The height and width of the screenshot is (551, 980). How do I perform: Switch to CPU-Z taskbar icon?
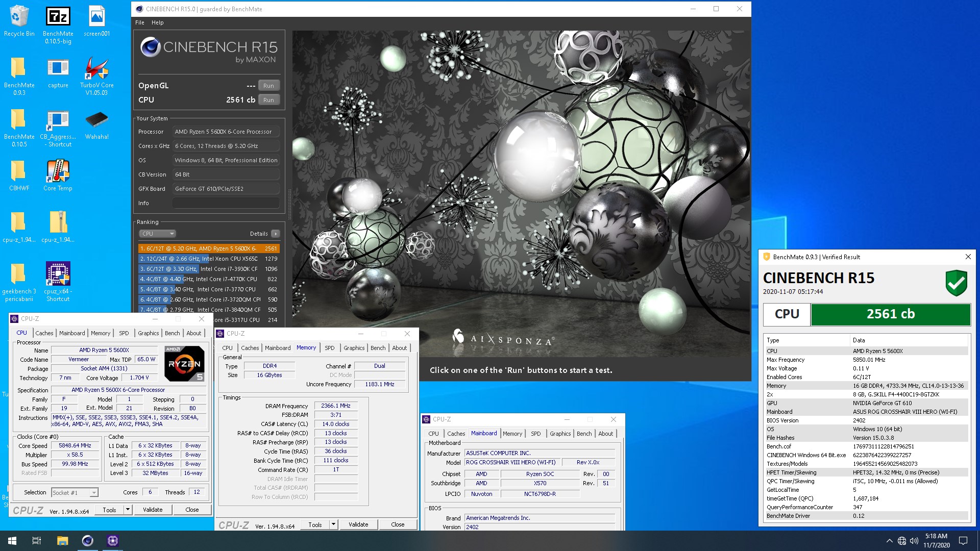[x=112, y=541]
